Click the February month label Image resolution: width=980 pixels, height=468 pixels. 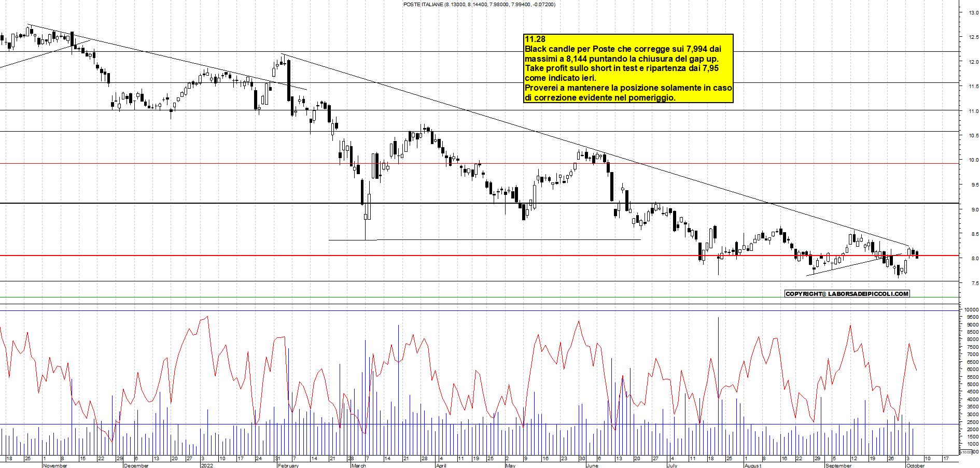pos(288,465)
